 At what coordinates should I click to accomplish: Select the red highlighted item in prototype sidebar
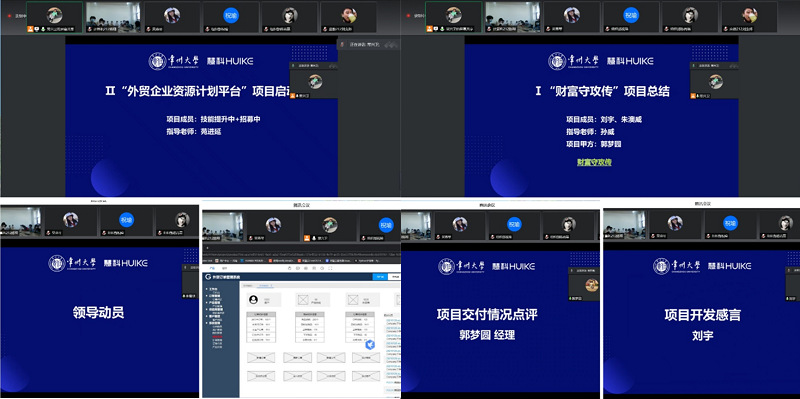click(x=217, y=336)
